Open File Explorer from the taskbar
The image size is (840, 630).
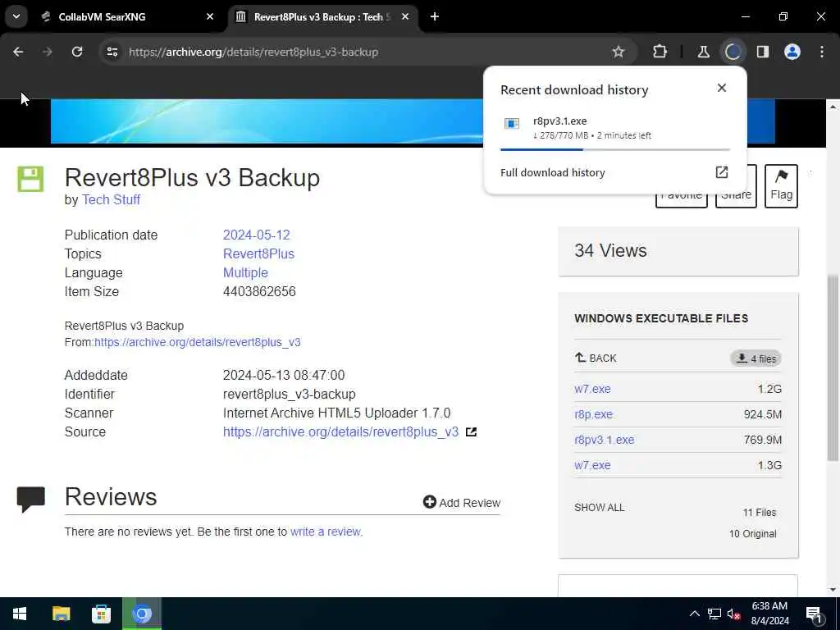(x=61, y=614)
